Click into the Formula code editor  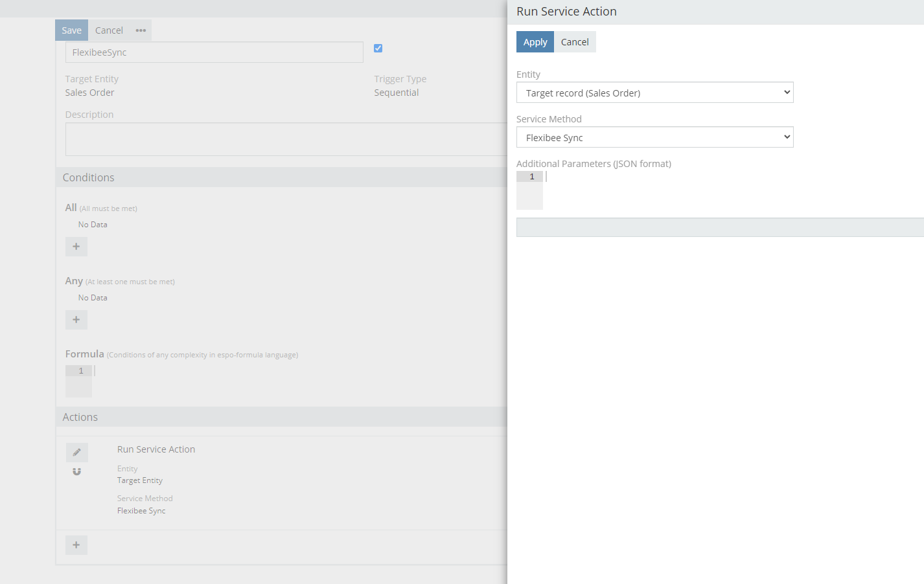point(286,381)
